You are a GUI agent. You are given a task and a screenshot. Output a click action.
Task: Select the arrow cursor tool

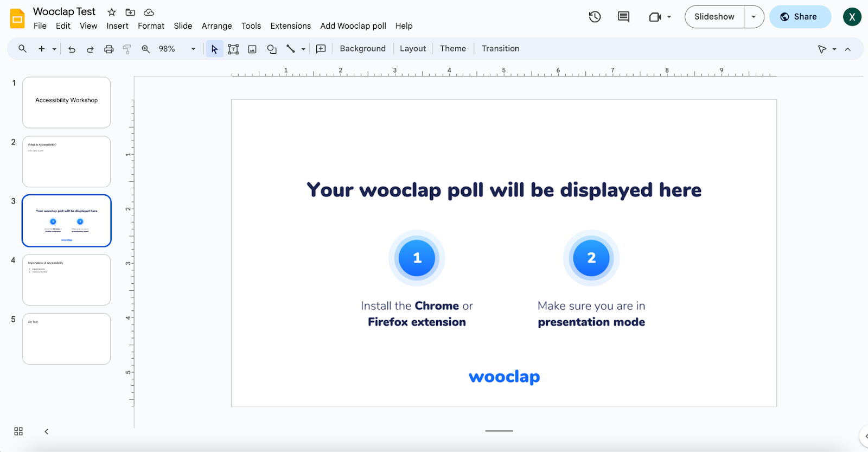click(215, 49)
